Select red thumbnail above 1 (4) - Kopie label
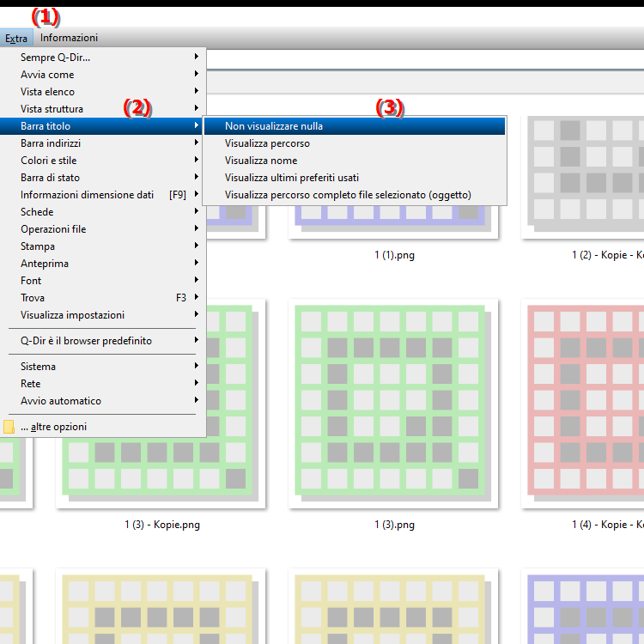This screenshot has width=644, height=644. point(582,404)
